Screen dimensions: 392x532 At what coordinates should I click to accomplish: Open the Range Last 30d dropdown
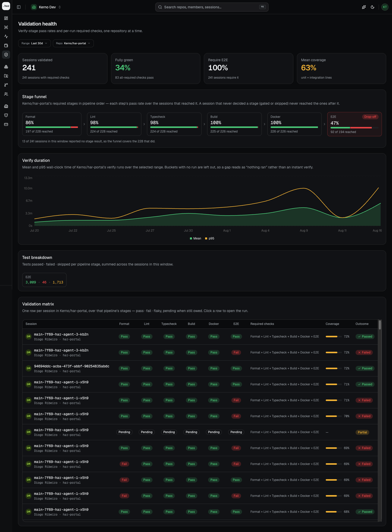point(34,43)
